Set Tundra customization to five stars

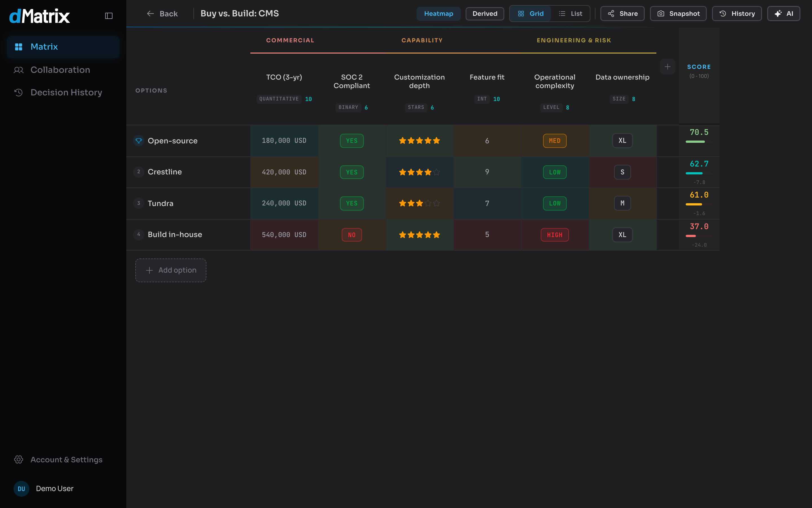pos(436,203)
